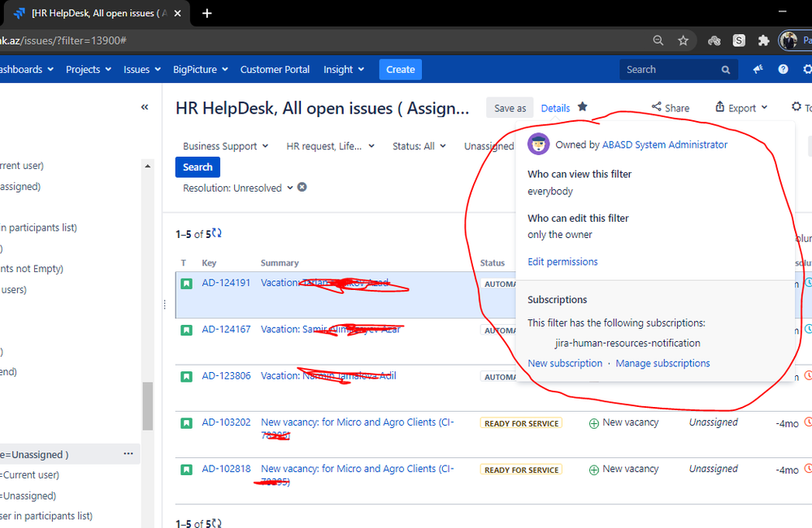Screen dimensions: 812x528
Task: Click issue type icon for AD-123806
Action: (x=186, y=376)
